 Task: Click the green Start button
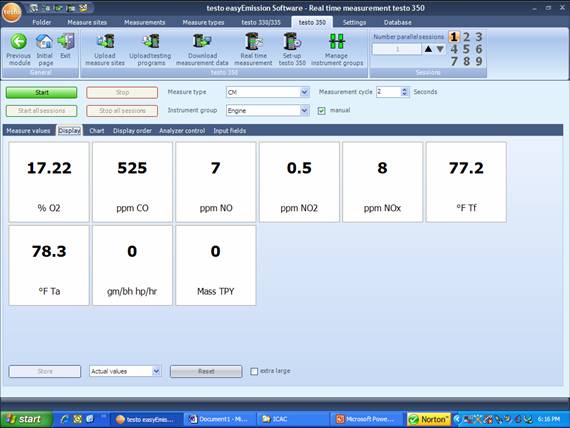point(41,92)
